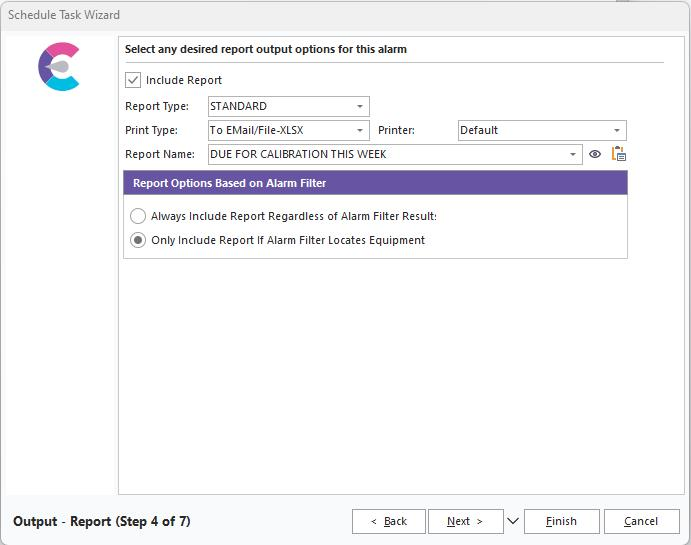Click the Finish button
Screen dimensions: 691x545
tap(560, 521)
